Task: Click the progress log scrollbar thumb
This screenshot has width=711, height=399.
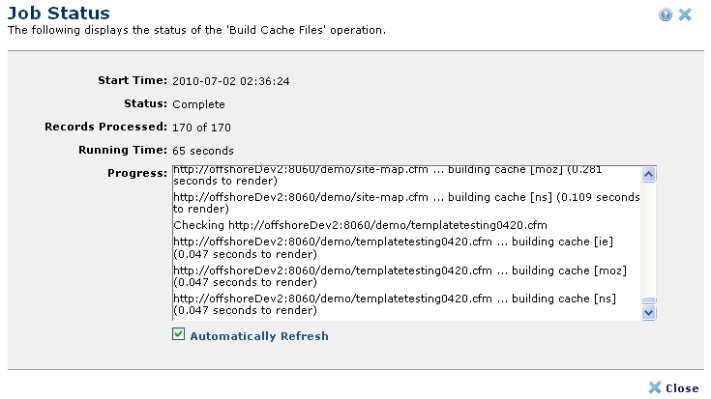Action: 649,301
